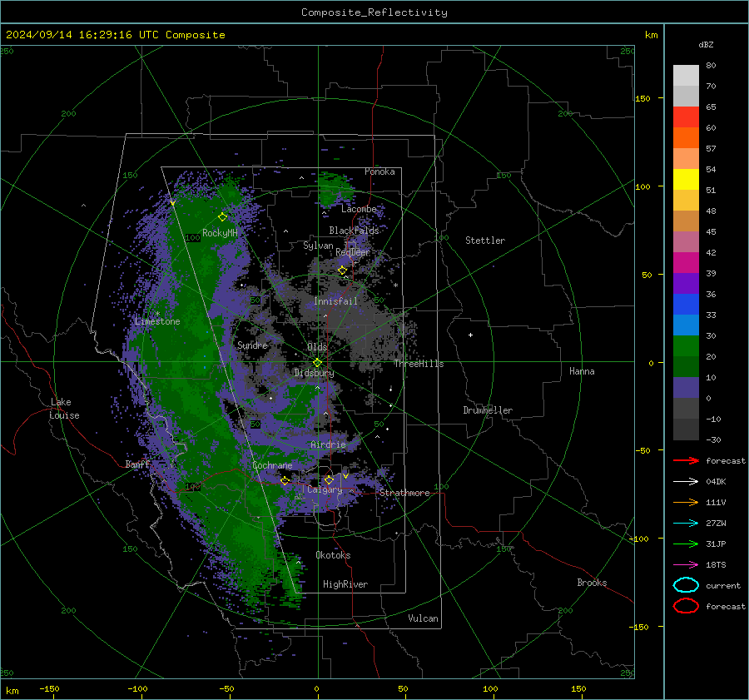Click the Ponoka city label
The image size is (749, 700).
(x=379, y=171)
